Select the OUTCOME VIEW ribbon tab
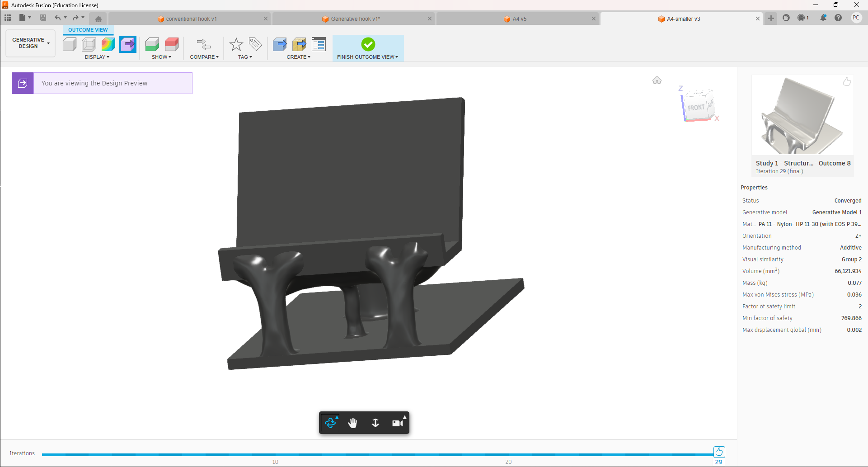 [x=88, y=30]
